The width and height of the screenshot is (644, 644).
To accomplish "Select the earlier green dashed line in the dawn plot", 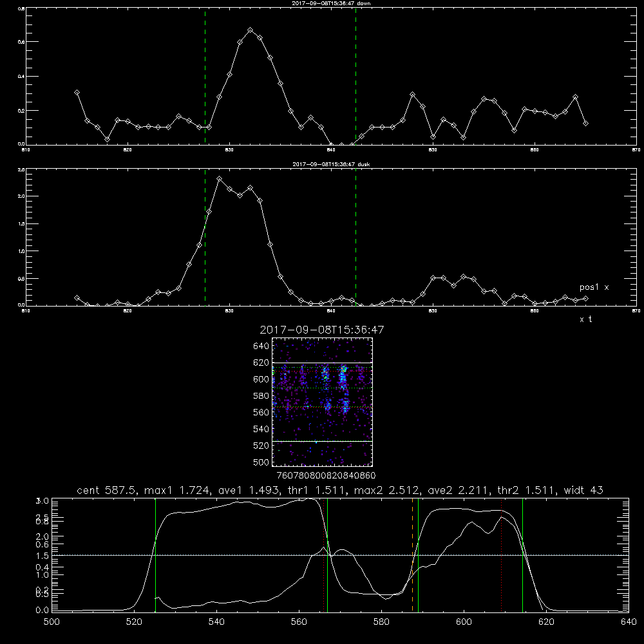I will [205, 76].
